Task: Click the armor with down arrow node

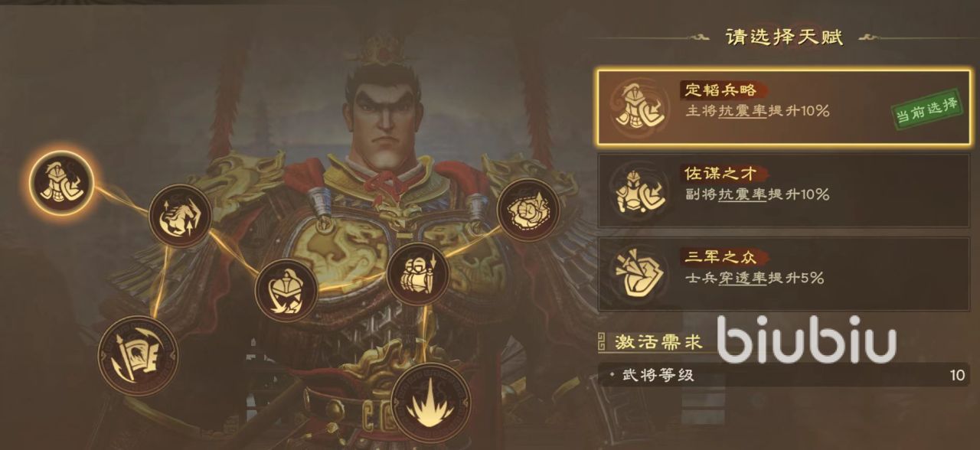Action: tap(417, 274)
